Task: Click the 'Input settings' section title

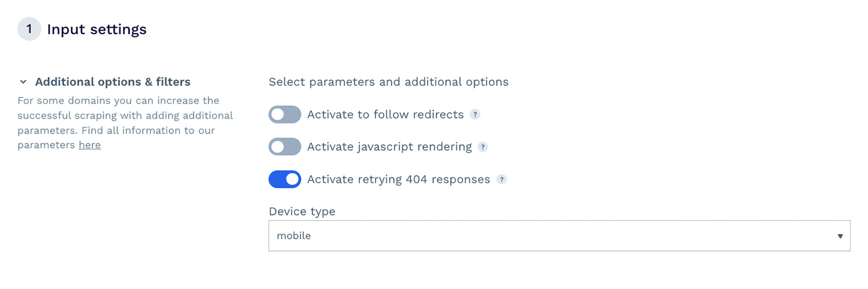Action: pyautogui.click(x=97, y=29)
